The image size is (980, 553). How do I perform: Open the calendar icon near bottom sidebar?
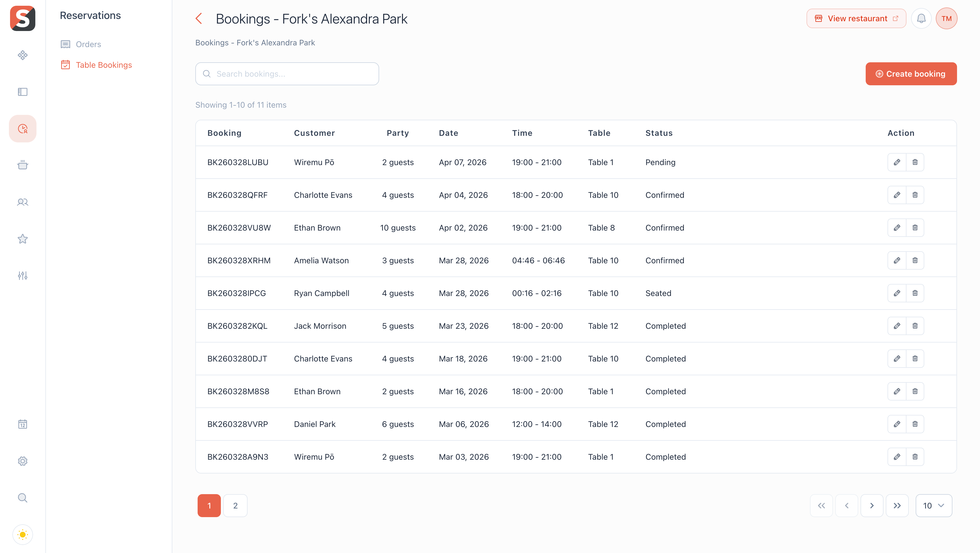point(22,424)
